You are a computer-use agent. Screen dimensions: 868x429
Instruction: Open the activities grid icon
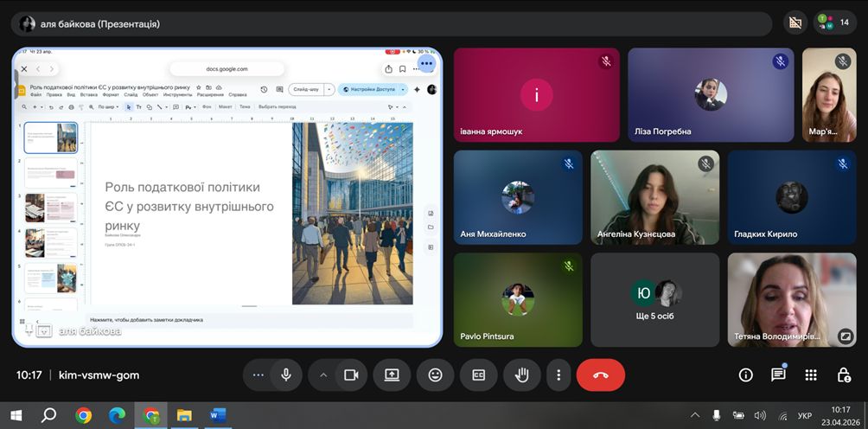tap(810, 375)
